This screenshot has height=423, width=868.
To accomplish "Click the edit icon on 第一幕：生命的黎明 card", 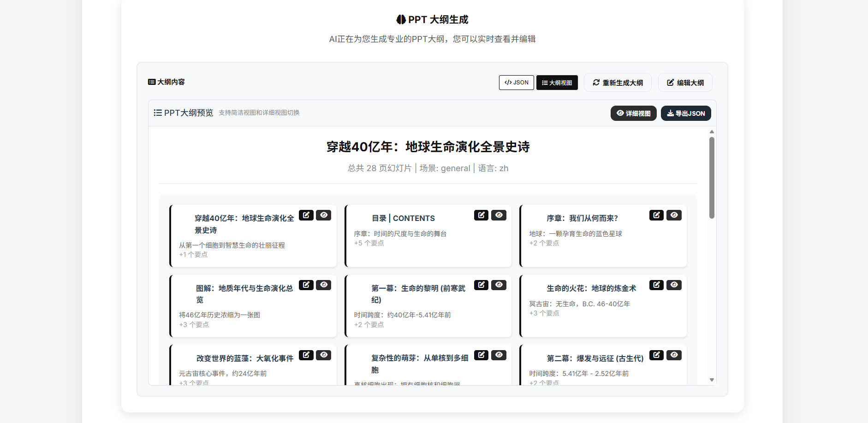I will 481,285.
